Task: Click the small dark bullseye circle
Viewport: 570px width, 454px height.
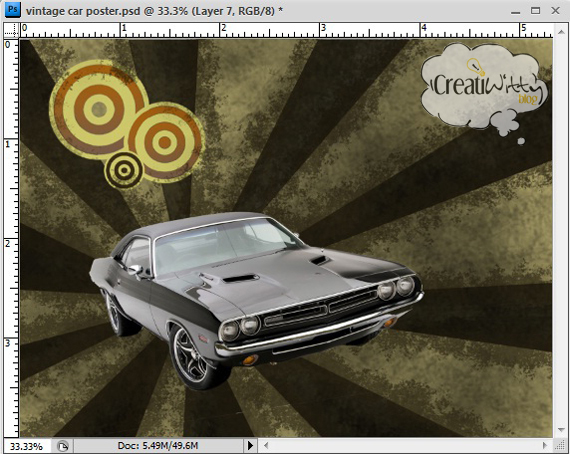Action: click(x=124, y=170)
